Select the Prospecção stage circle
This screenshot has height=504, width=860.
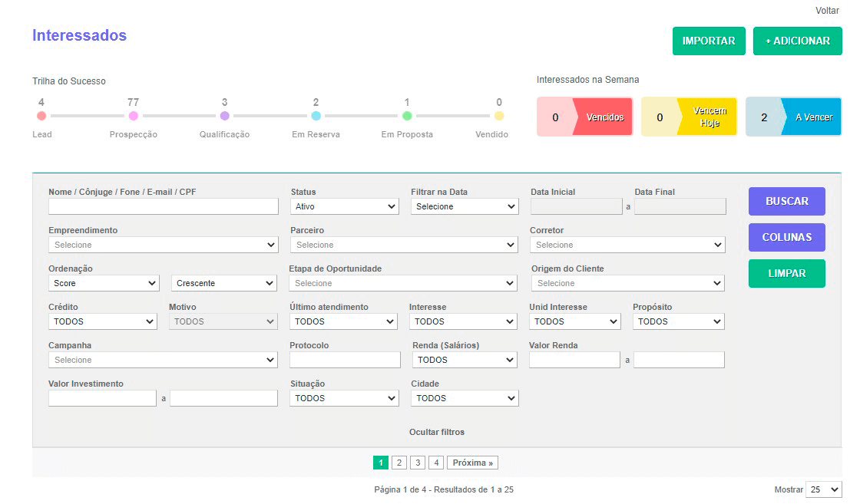pyautogui.click(x=134, y=116)
